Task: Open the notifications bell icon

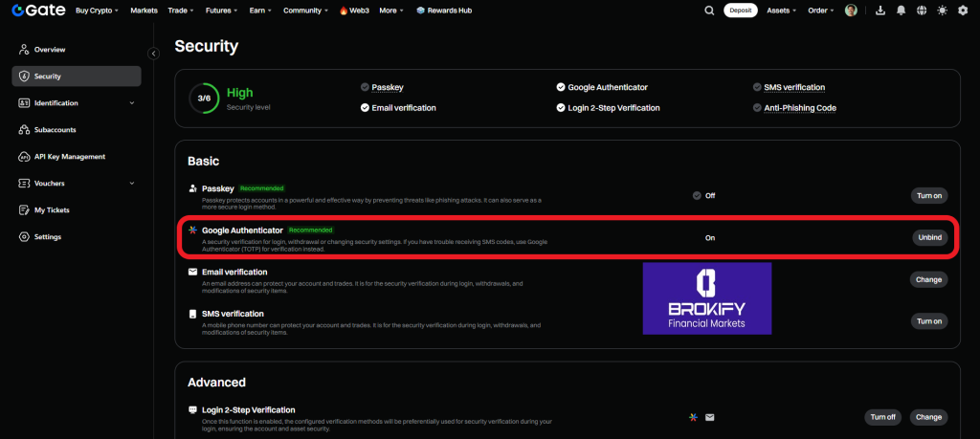Action: coord(901,11)
